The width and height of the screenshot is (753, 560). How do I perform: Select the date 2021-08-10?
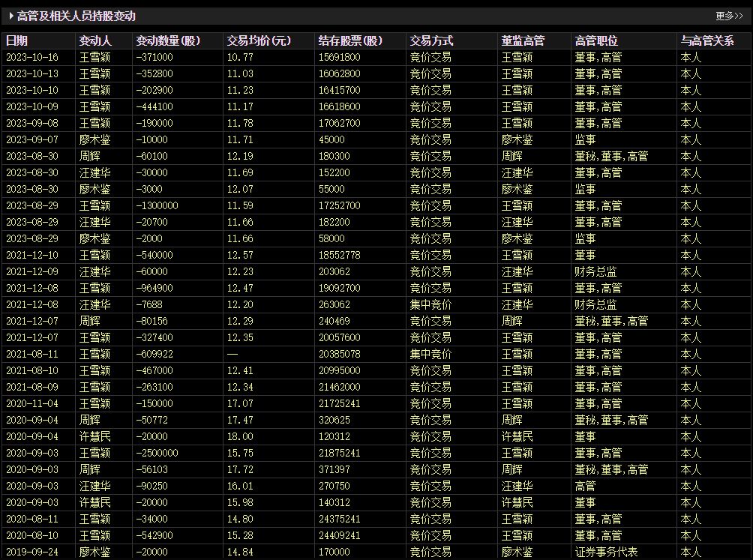(32, 370)
